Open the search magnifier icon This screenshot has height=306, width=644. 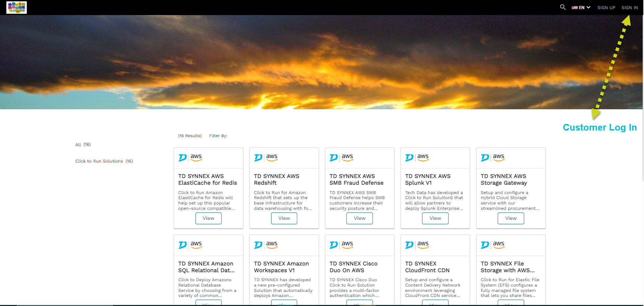(563, 7)
